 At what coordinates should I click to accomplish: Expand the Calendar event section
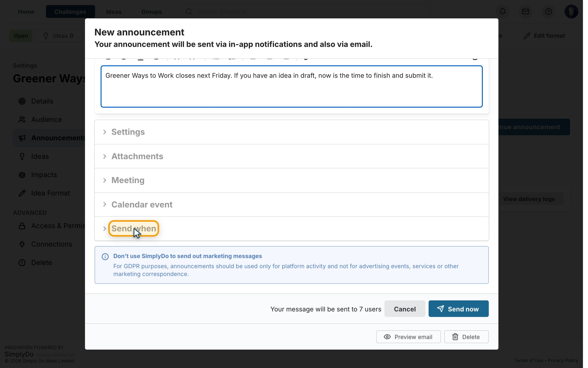click(x=291, y=204)
